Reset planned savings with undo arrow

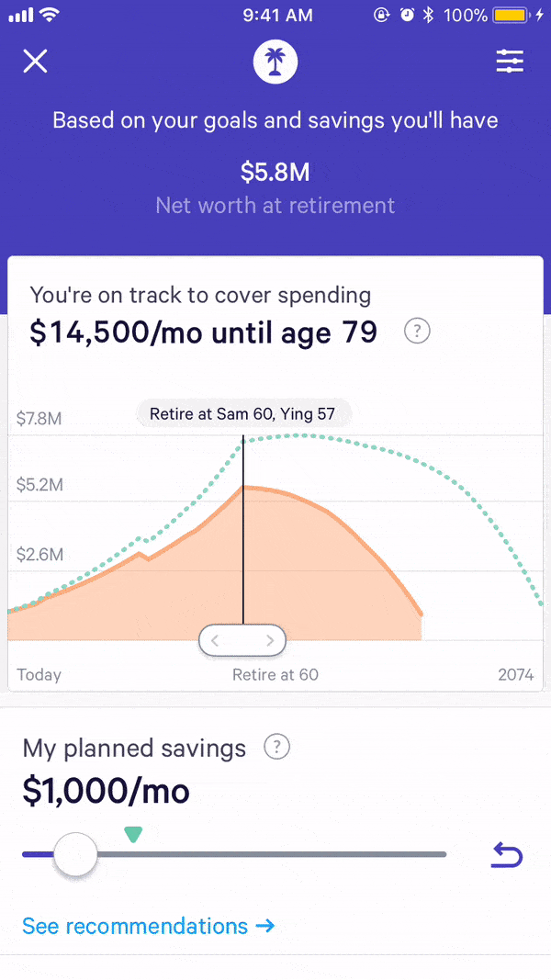click(507, 856)
